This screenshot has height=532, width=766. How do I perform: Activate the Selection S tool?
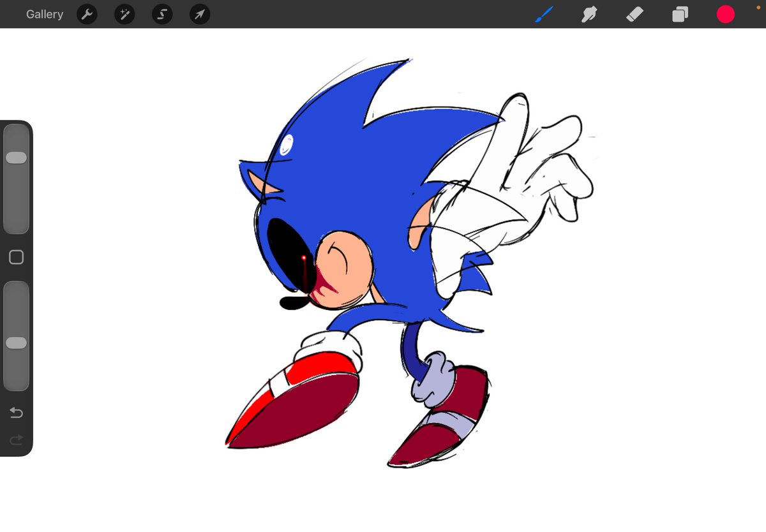pyautogui.click(x=162, y=15)
